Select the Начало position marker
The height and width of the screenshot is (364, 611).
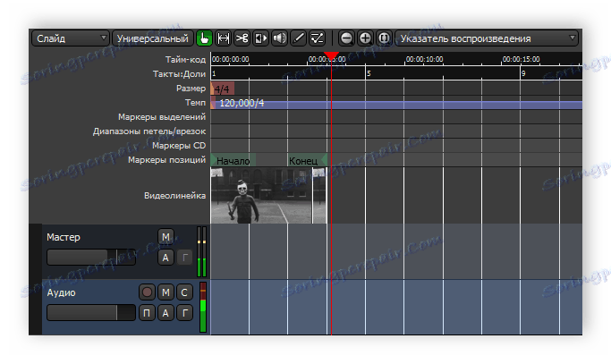pyautogui.click(x=233, y=160)
